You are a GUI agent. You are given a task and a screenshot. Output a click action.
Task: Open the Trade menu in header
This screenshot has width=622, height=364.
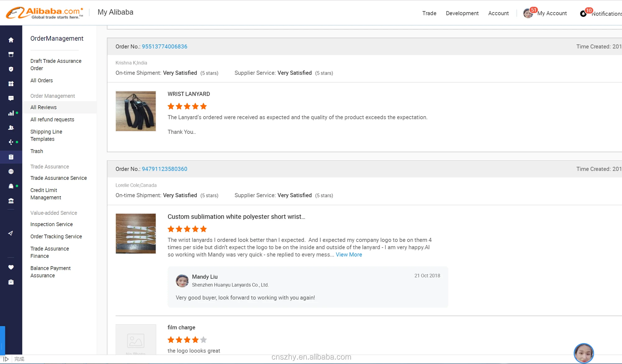[429, 13]
